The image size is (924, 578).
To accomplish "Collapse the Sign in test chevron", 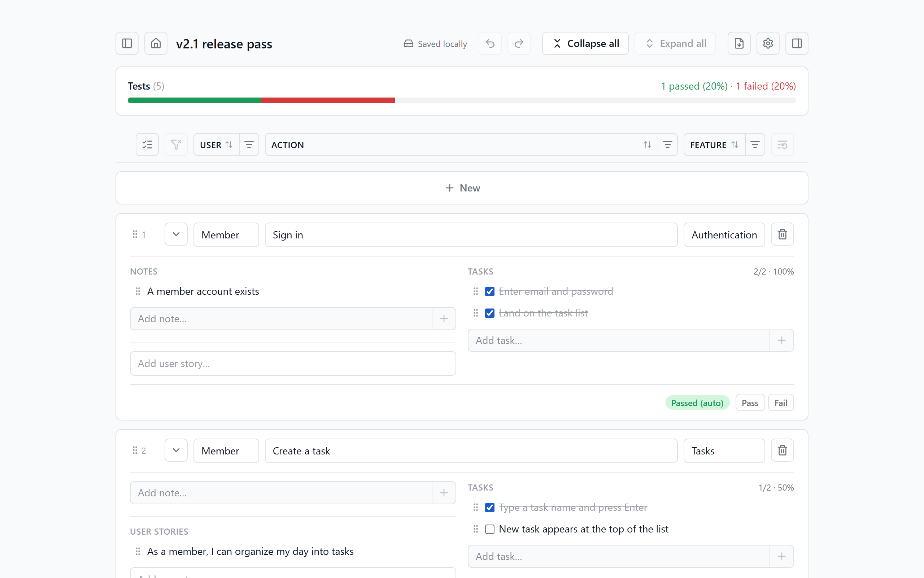I will click(176, 234).
